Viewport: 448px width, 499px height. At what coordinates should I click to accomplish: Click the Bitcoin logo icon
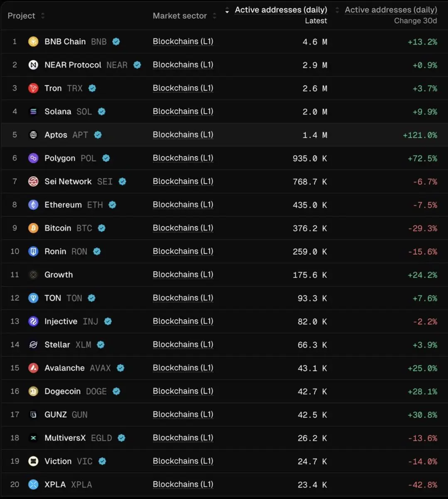coord(33,228)
